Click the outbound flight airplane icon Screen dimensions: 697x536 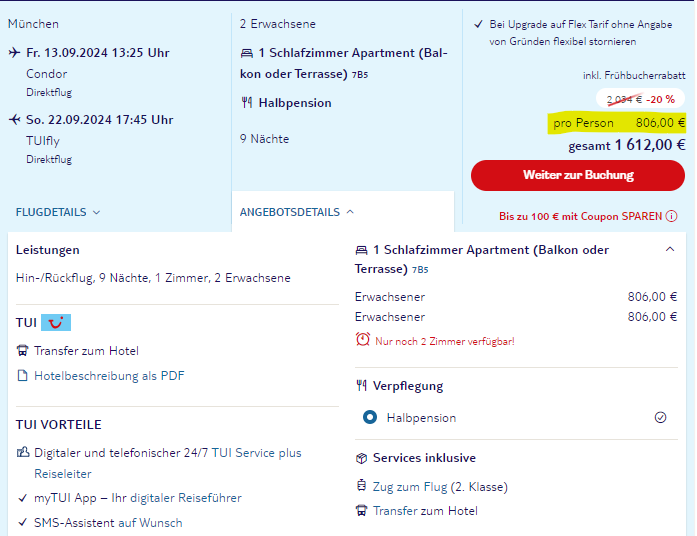[x=14, y=53]
